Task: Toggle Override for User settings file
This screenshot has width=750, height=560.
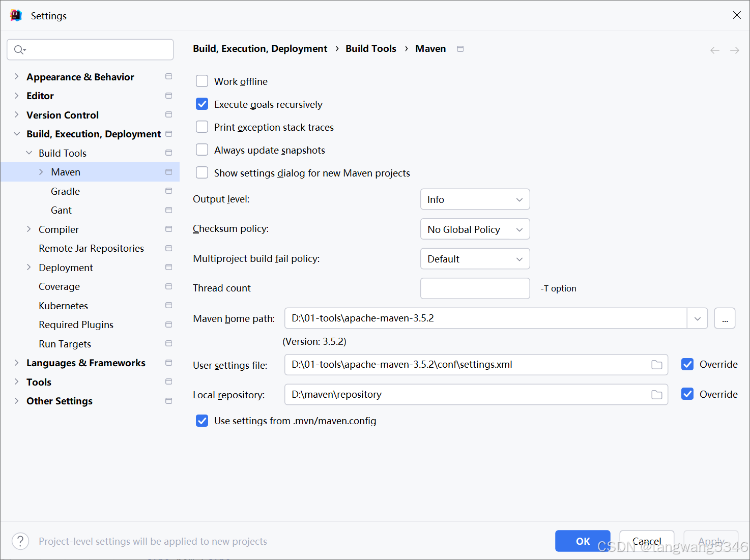Action: 687,364
